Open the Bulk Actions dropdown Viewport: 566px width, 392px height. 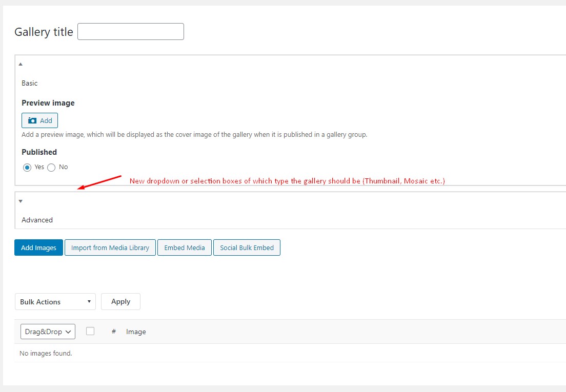click(55, 302)
